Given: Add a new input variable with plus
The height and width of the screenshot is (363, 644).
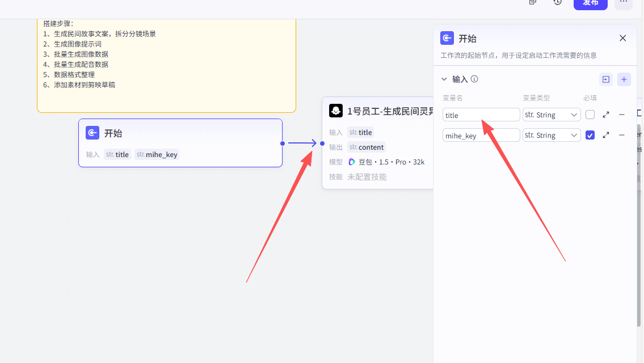Looking at the screenshot, I should click(624, 79).
